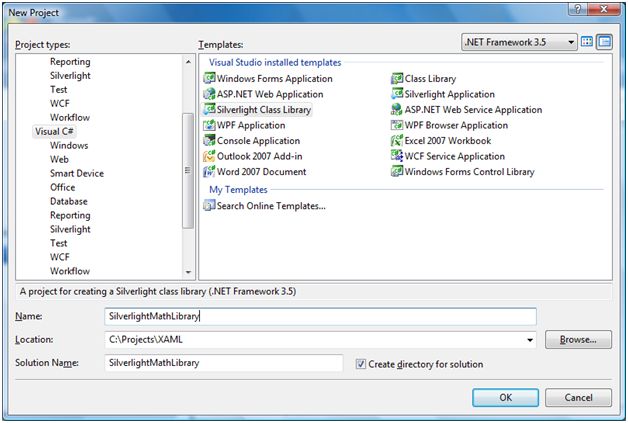Select Smart Device project type

click(77, 173)
